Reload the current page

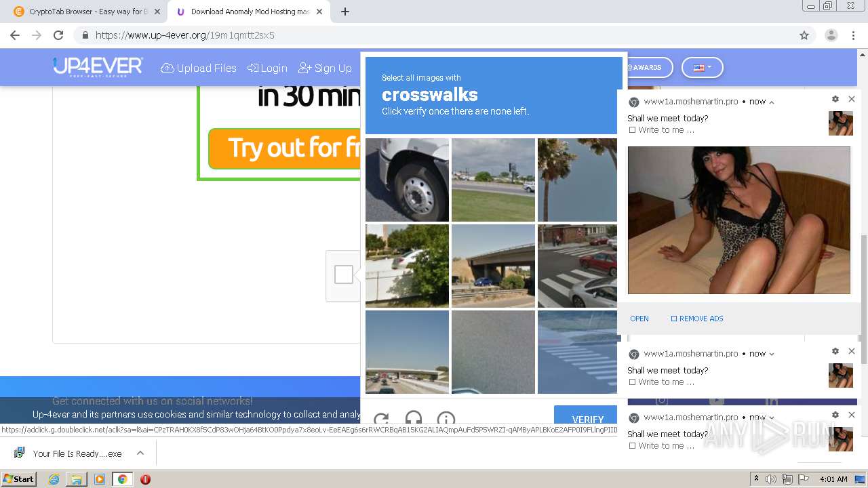click(58, 35)
